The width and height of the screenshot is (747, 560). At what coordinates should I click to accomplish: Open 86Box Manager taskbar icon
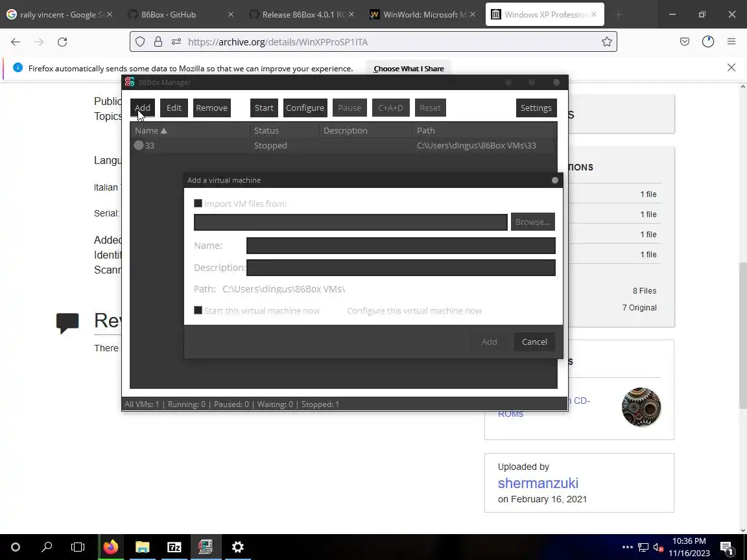tap(206, 547)
